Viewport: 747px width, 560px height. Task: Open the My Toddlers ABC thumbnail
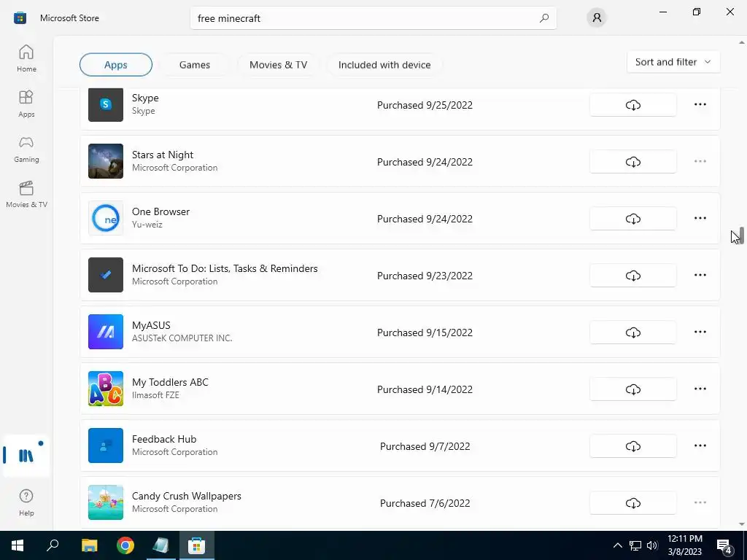pos(106,389)
